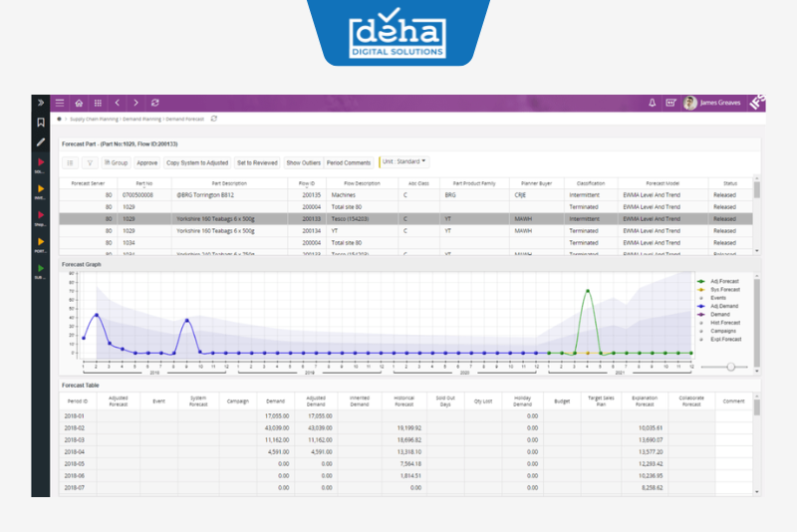The height and width of the screenshot is (532, 797).
Task: Click Comment cell for 2018-03
Action: tap(733, 440)
